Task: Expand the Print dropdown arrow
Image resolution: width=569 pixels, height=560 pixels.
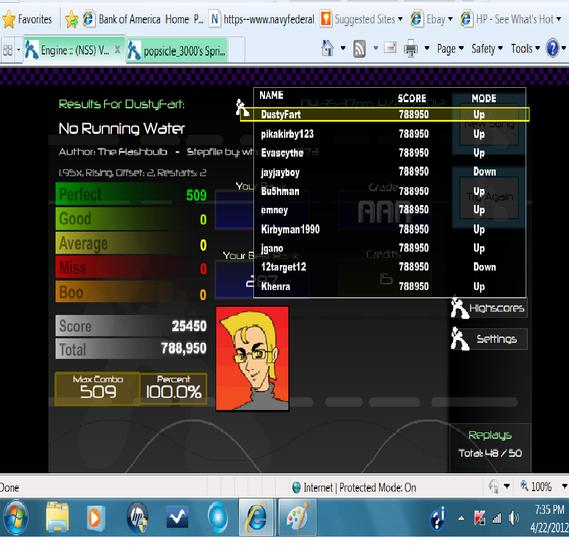Action: coord(427,48)
